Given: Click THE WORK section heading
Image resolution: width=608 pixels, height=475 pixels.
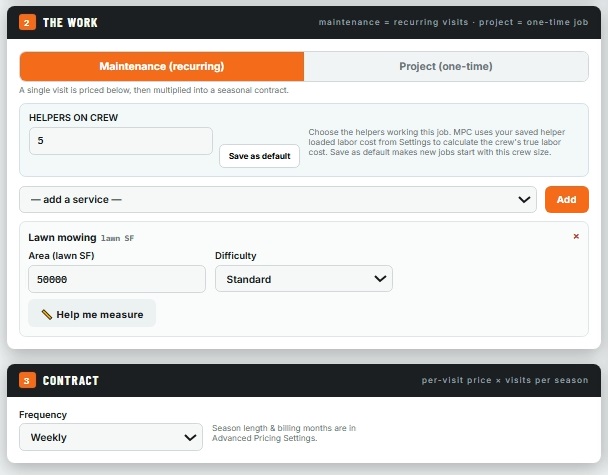Looking at the screenshot, I should [x=70, y=22].
